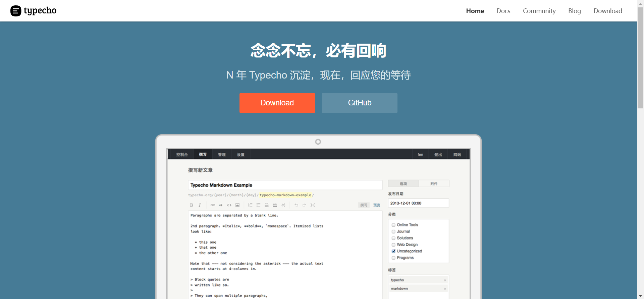The height and width of the screenshot is (299, 644).
Task: Select the 撰写 write mode toggle in the editor toolbar
Action: [364, 205]
